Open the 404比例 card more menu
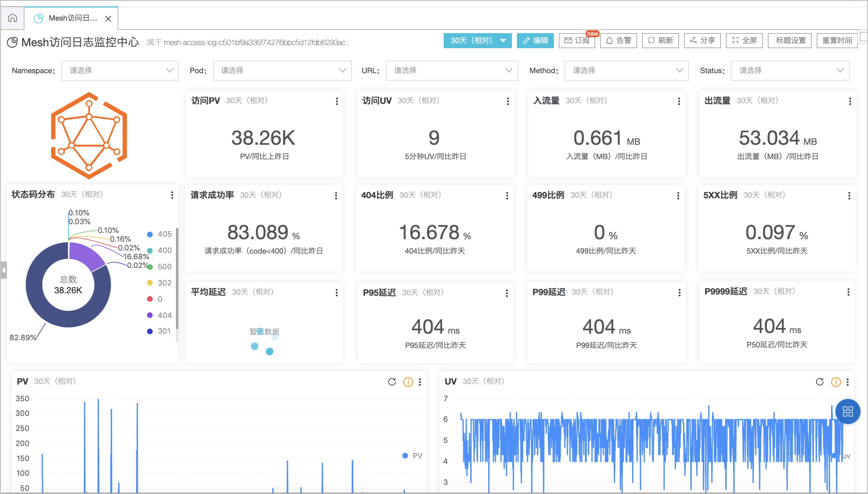Viewport: 868px width, 494px height. (x=507, y=196)
